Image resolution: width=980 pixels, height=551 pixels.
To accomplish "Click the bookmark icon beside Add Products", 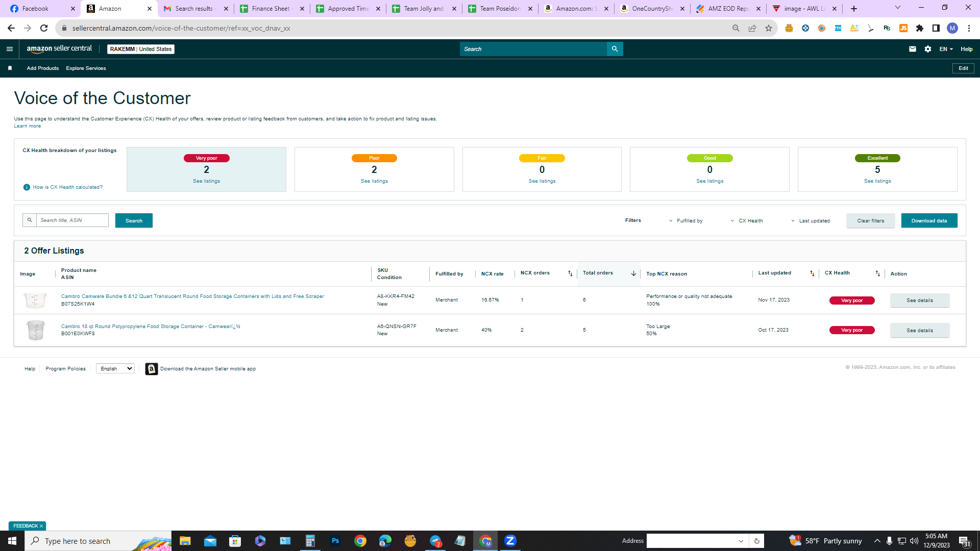I will click(10, 68).
